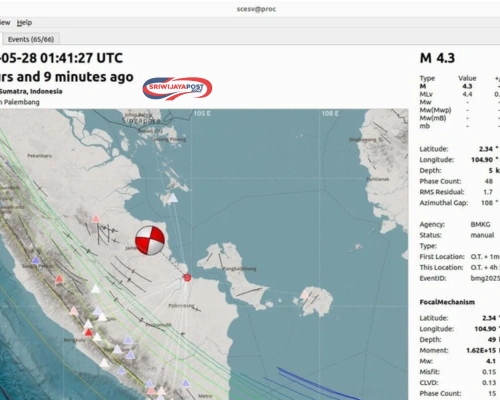
Task: Click the CLVD value 0.13
Action: pos(489,383)
